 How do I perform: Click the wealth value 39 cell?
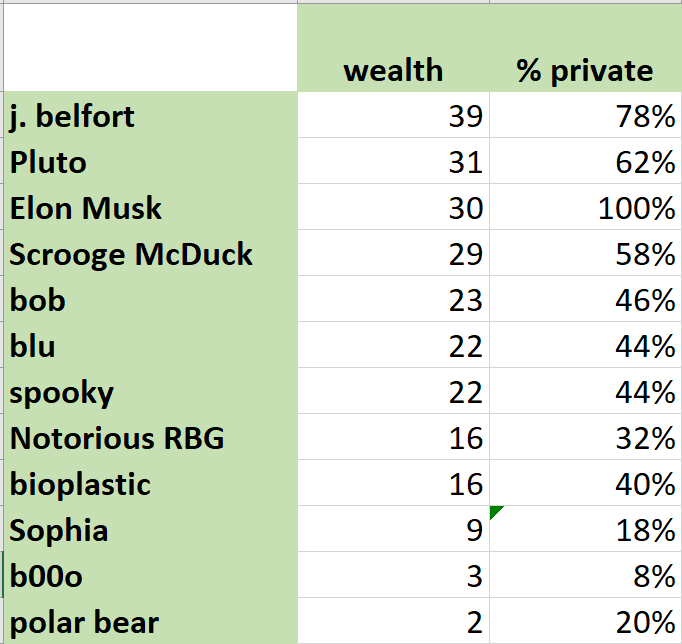(393, 116)
